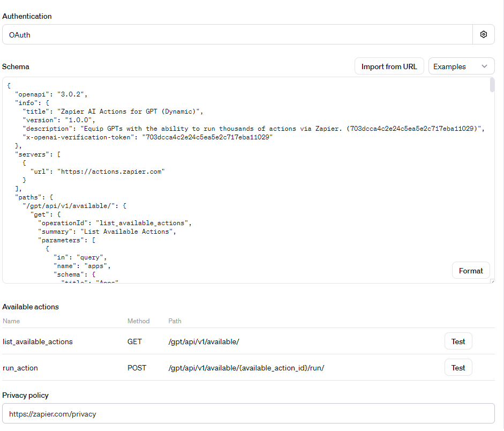
Task: Open the Examples dropdown
Action: pyautogui.click(x=461, y=66)
